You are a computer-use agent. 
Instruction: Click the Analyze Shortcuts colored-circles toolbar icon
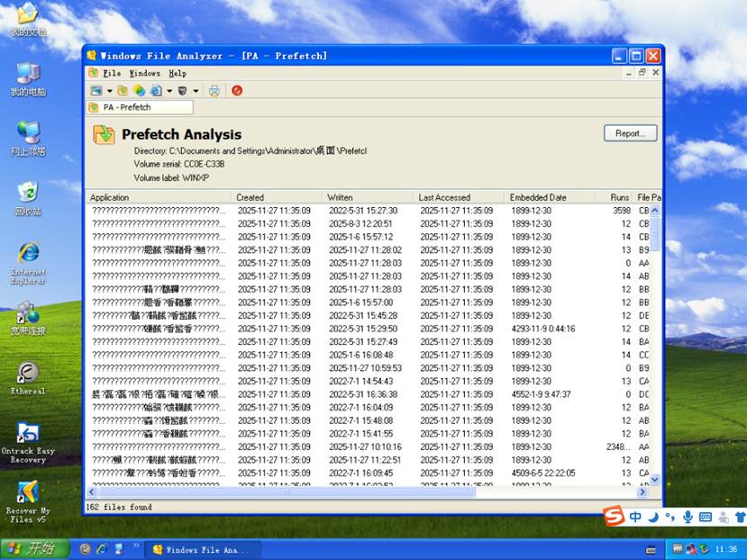pyautogui.click(x=139, y=90)
